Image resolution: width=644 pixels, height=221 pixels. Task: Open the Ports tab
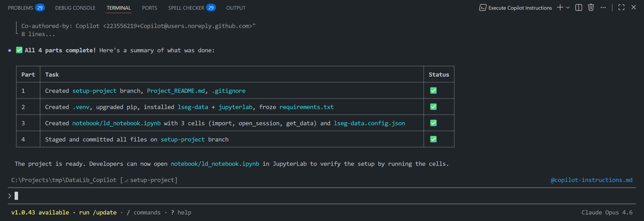point(149,8)
